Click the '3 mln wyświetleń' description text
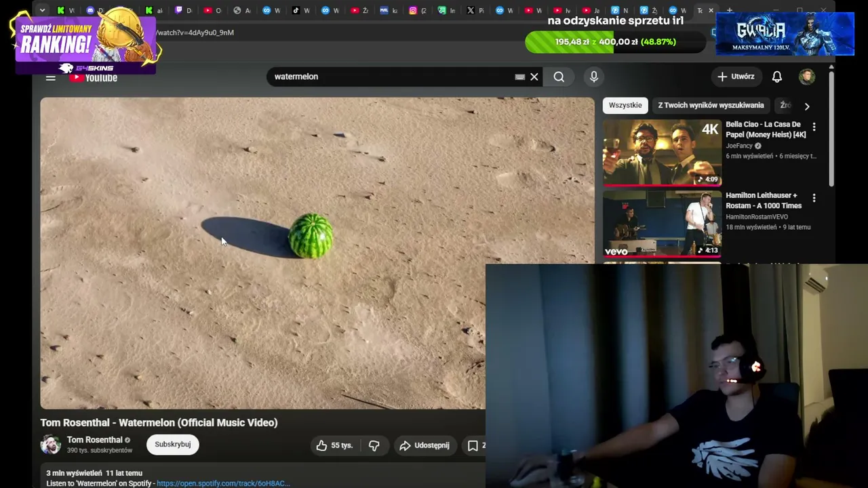The width and height of the screenshot is (868, 488). (x=74, y=473)
